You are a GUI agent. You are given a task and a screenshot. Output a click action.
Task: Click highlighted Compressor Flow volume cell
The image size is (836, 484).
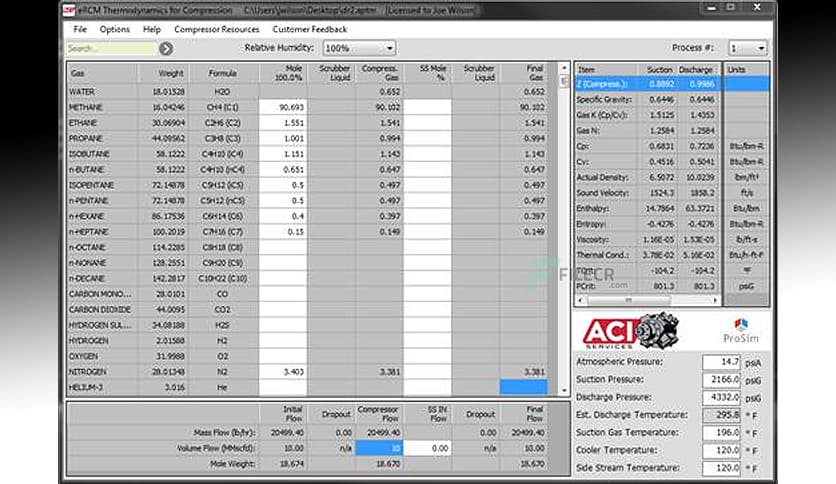coord(379,448)
